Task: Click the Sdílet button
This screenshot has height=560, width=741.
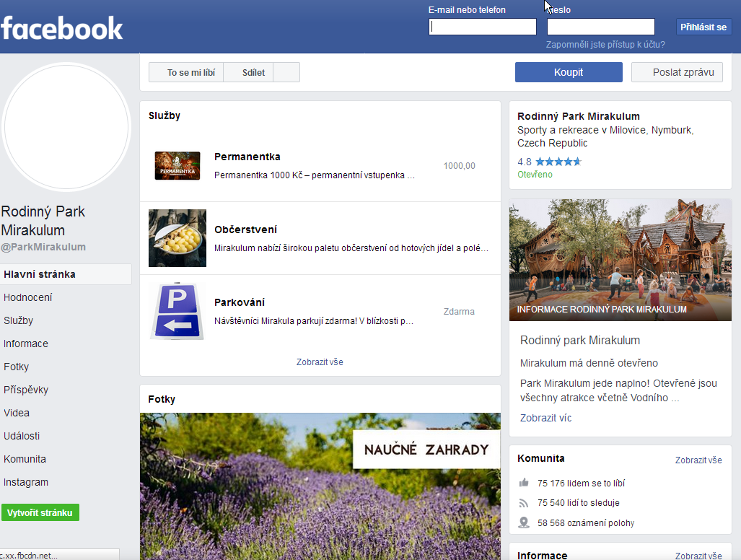Action: 249,72
